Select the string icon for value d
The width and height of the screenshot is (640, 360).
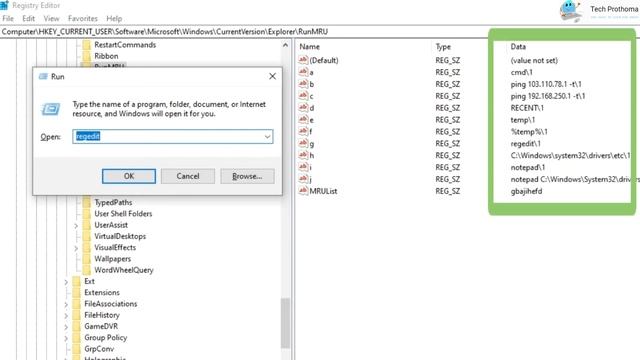click(303, 107)
